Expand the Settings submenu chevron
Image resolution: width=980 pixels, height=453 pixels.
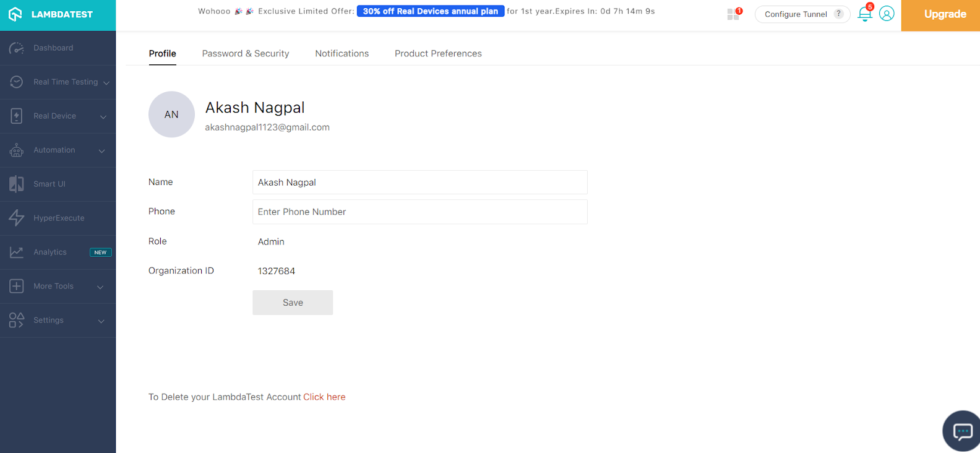tap(101, 321)
